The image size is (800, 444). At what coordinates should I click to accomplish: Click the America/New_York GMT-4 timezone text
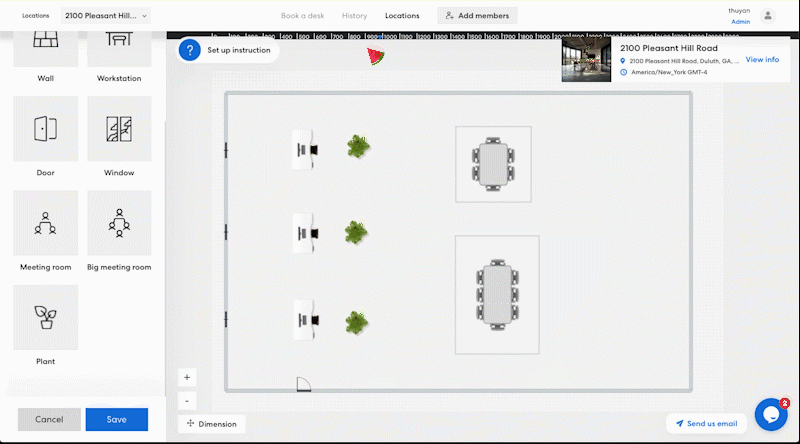tap(669, 72)
